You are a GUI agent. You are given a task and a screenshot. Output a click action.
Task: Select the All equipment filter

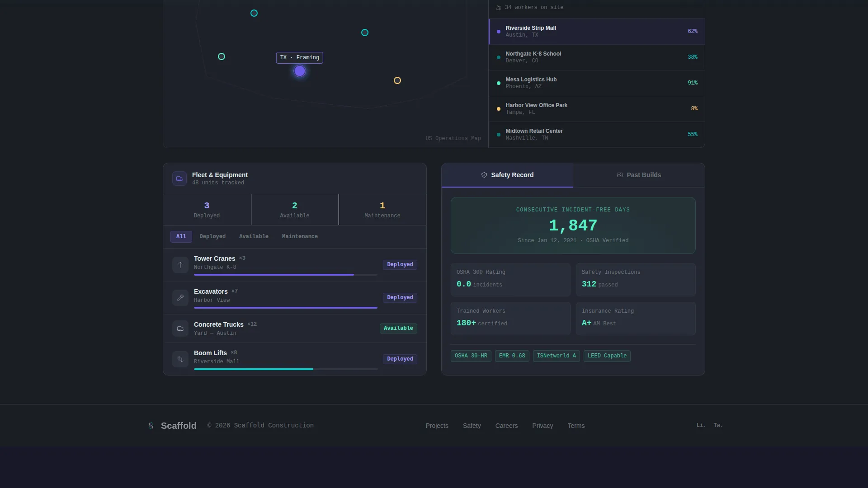click(181, 236)
